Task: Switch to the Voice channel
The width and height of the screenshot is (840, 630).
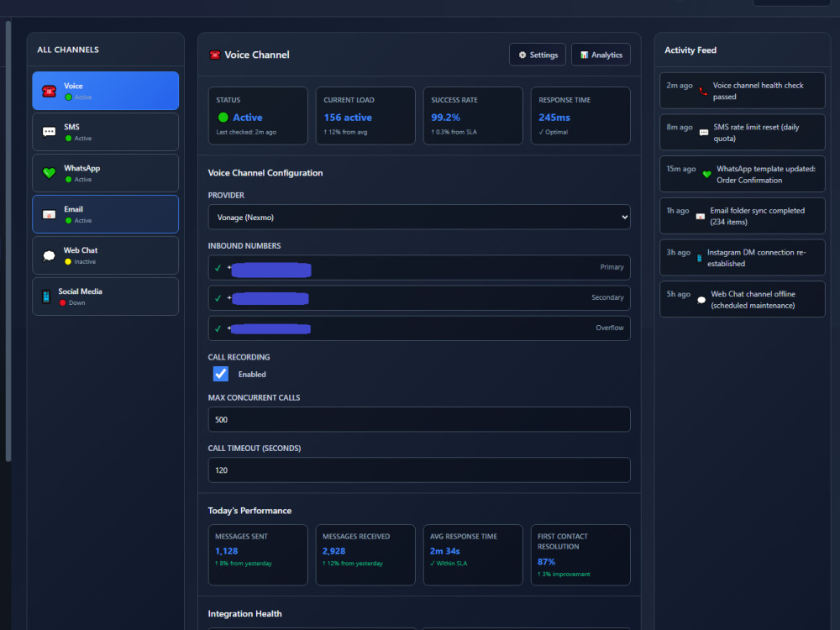Action: coord(106,91)
